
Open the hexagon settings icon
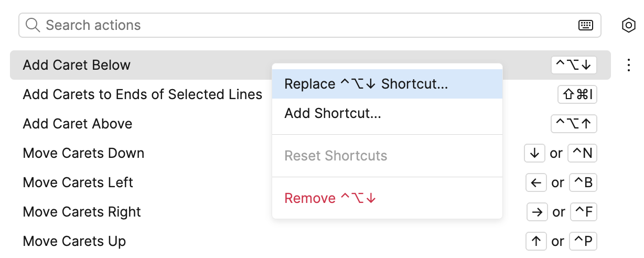(628, 25)
